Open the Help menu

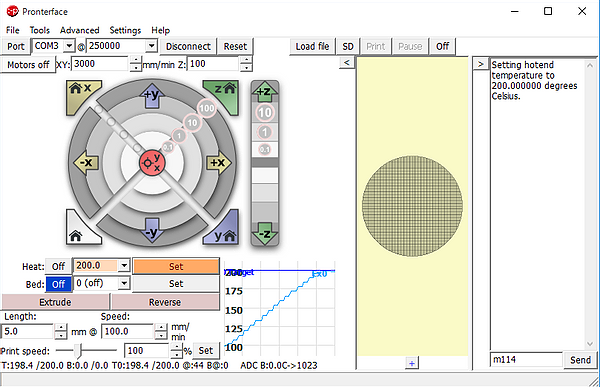(x=160, y=30)
